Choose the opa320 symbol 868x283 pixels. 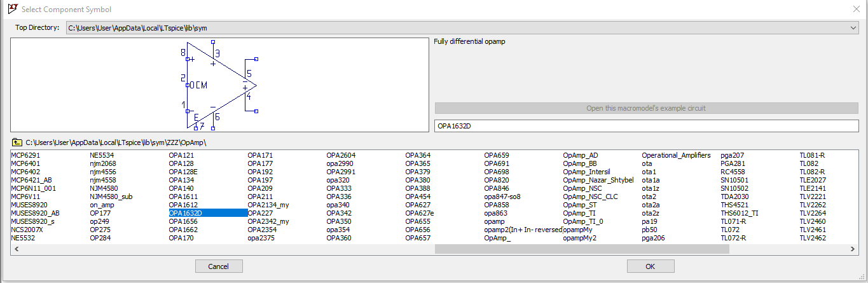(339, 180)
